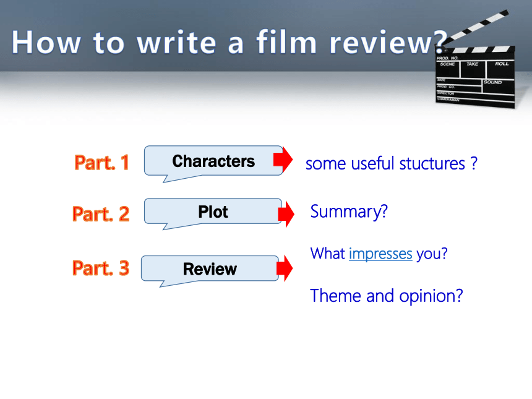Screen dimensions: 532x399
Task: Click the red arrow beside Review
Action: pyautogui.click(x=285, y=268)
